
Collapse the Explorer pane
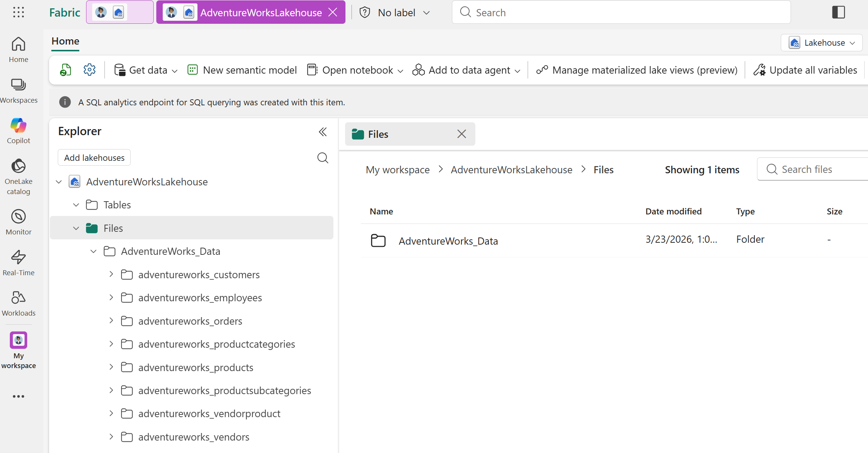click(322, 132)
